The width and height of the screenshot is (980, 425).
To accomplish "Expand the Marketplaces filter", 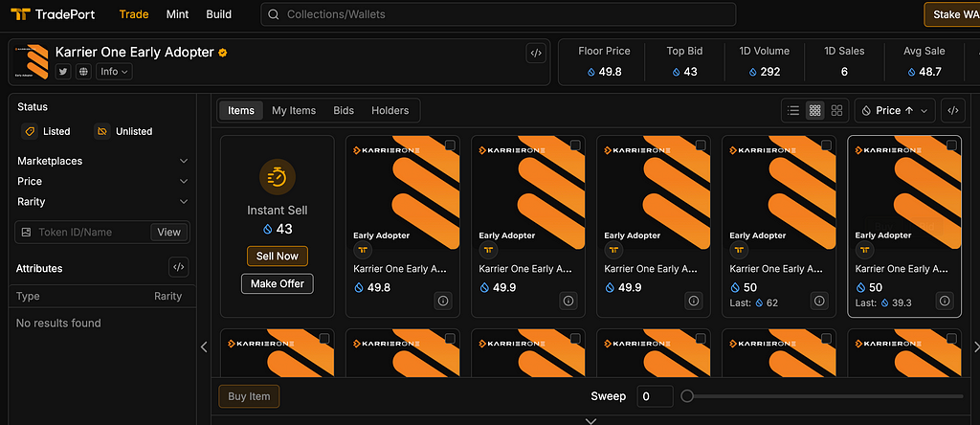I will click(x=102, y=161).
